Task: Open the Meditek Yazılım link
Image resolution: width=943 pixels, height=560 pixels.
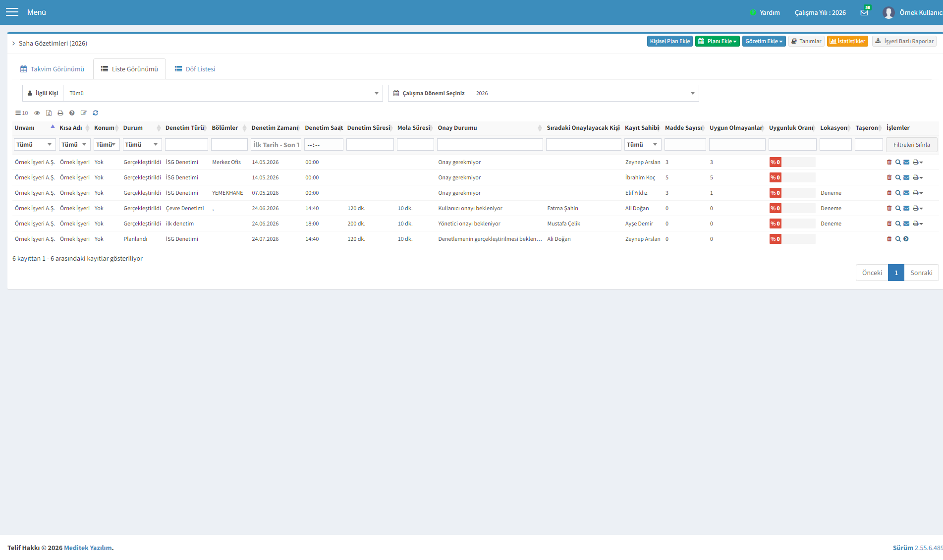Action: pyautogui.click(x=88, y=548)
